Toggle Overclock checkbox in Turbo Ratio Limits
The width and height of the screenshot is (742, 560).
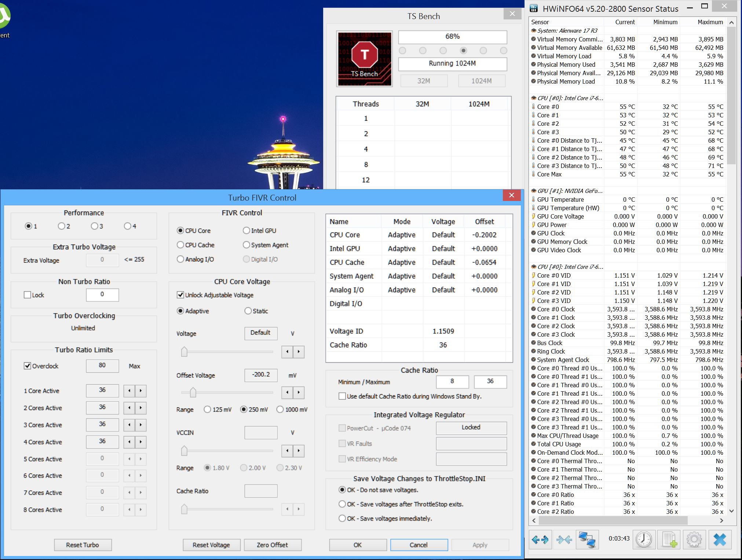[27, 366]
